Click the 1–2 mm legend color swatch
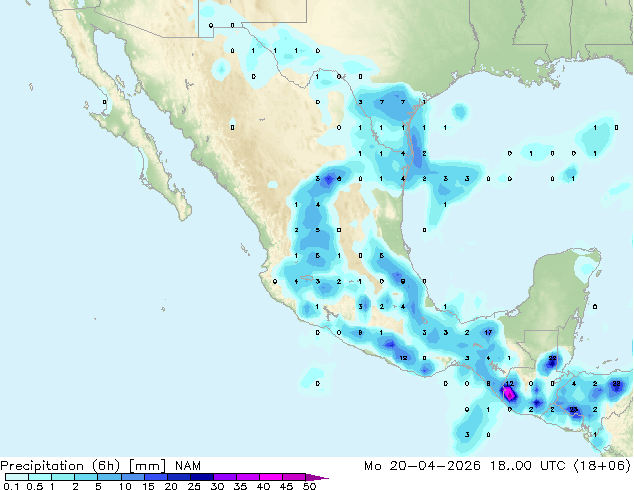634x490 pixels. (x=63, y=477)
